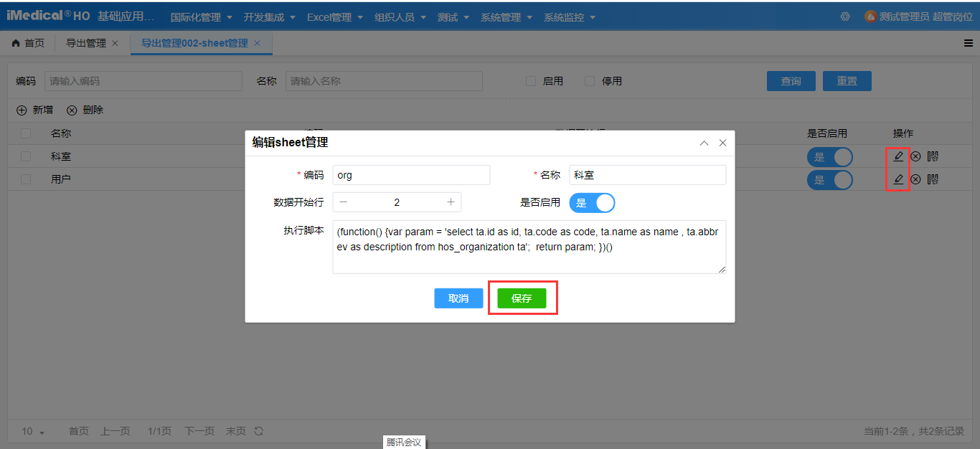Open the page size 10 dropdown
980x449 pixels.
pyautogui.click(x=31, y=431)
